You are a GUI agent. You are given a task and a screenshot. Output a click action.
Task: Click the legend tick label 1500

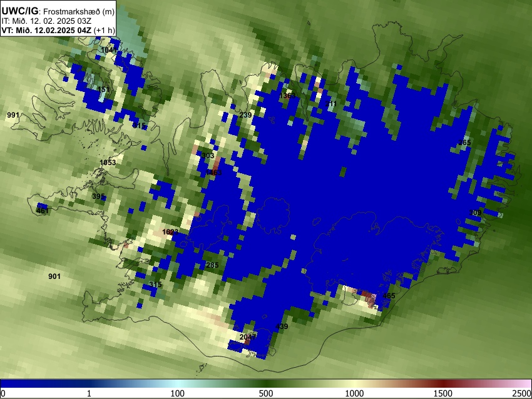pos(443,393)
